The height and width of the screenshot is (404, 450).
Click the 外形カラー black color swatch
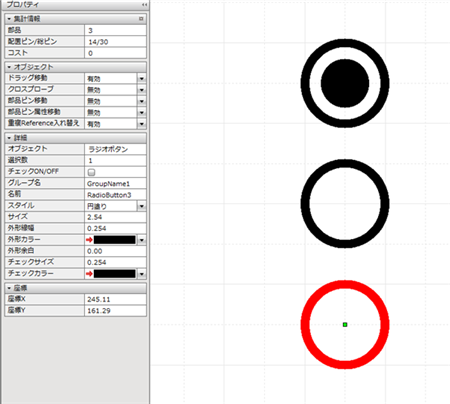[115, 240]
